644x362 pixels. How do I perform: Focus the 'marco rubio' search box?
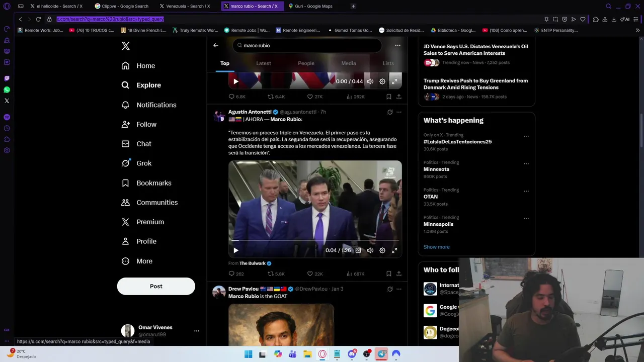click(307, 45)
